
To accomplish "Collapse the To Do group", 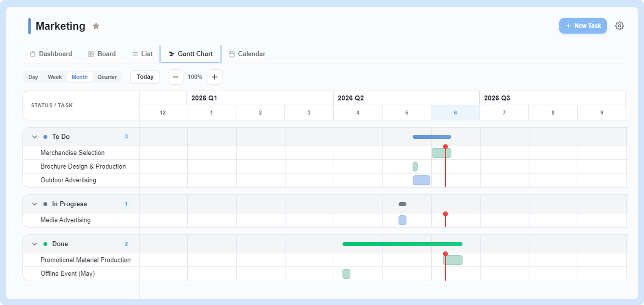I will 34,137.
